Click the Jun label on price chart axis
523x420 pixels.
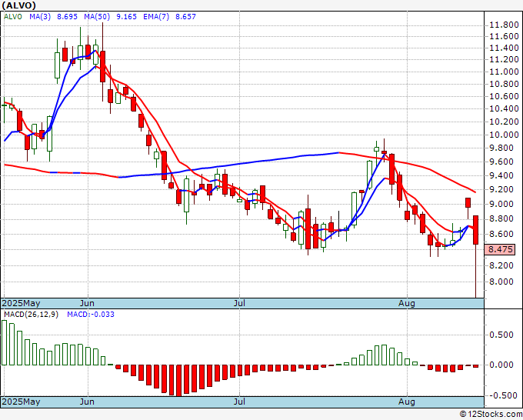(88, 303)
